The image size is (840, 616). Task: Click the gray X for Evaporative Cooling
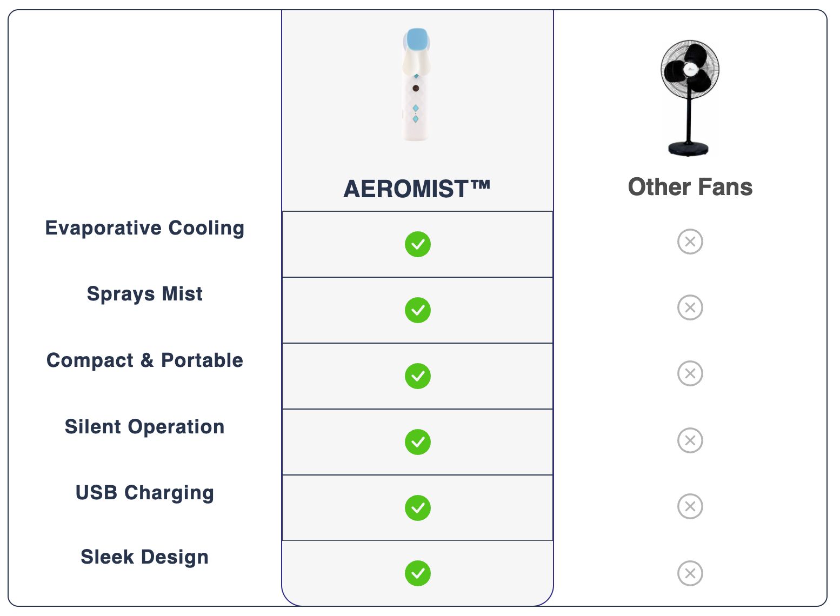point(690,242)
